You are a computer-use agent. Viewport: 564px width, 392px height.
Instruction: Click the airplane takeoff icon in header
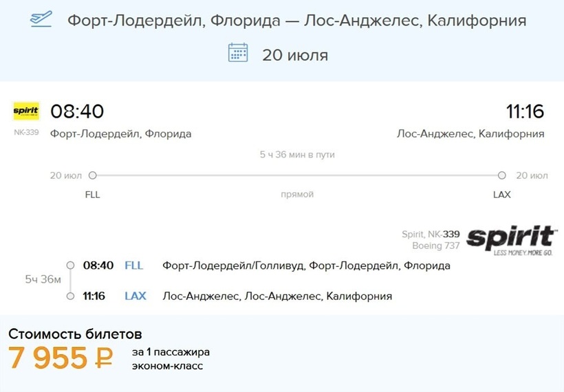(41, 19)
